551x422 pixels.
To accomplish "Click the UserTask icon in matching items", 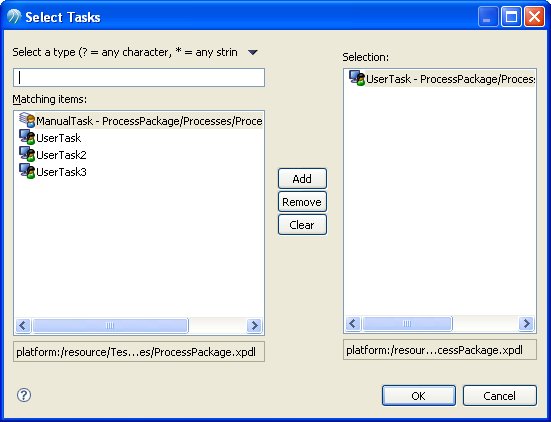I will click(x=27, y=137).
